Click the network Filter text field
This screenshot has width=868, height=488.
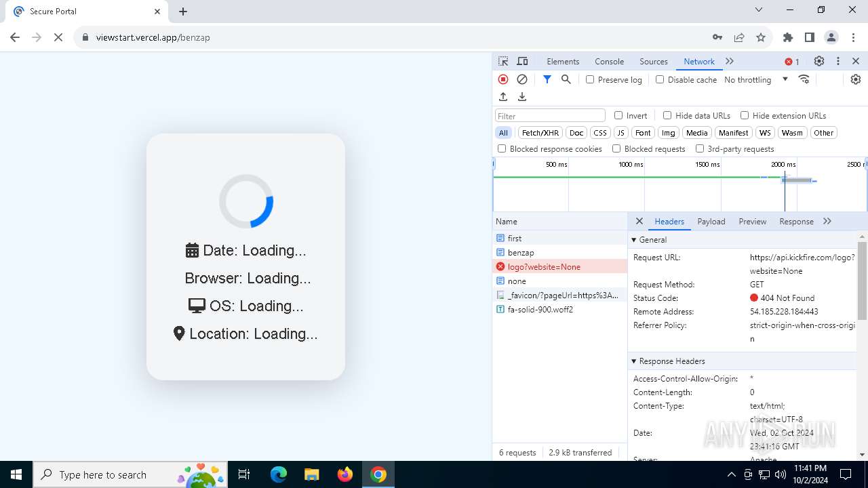click(550, 116)
